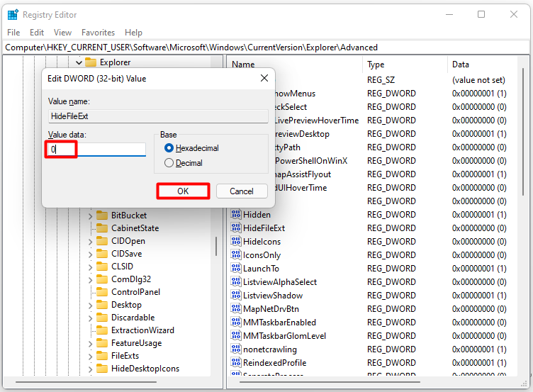Select the MMTaskbarGlomLevel value icon
The width and height of the screenshot is (533, 392).
(236, 335)
